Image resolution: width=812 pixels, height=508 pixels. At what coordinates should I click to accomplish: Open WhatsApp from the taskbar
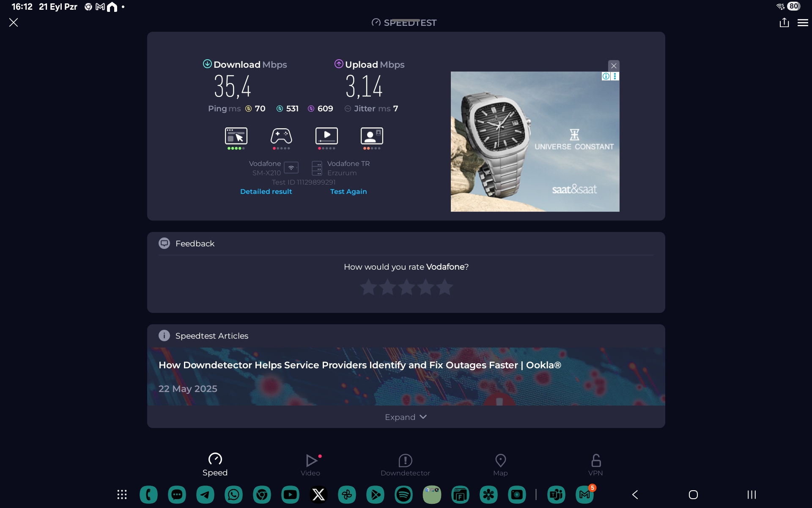[233, 494]
